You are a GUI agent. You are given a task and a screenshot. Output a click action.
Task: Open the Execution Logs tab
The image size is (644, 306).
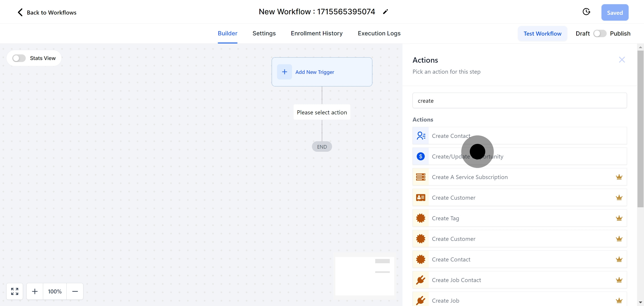pyautogui.click(x=379, y=33)
